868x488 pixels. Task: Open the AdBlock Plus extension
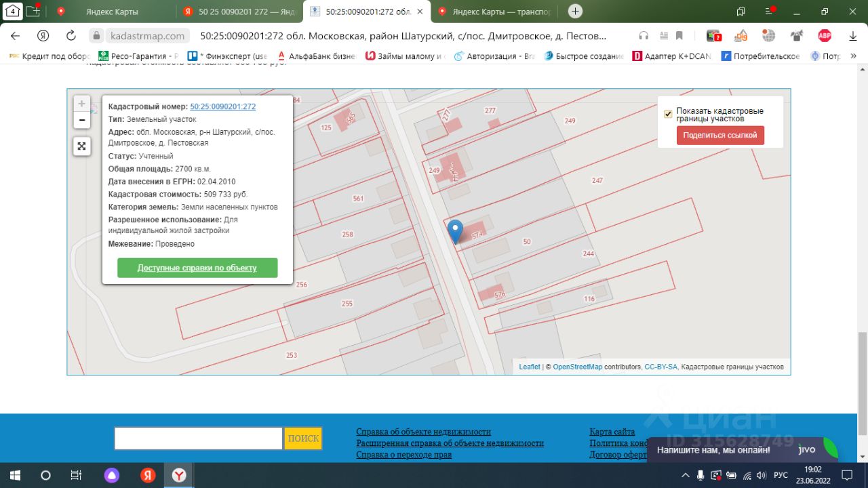tap(825, 36)
